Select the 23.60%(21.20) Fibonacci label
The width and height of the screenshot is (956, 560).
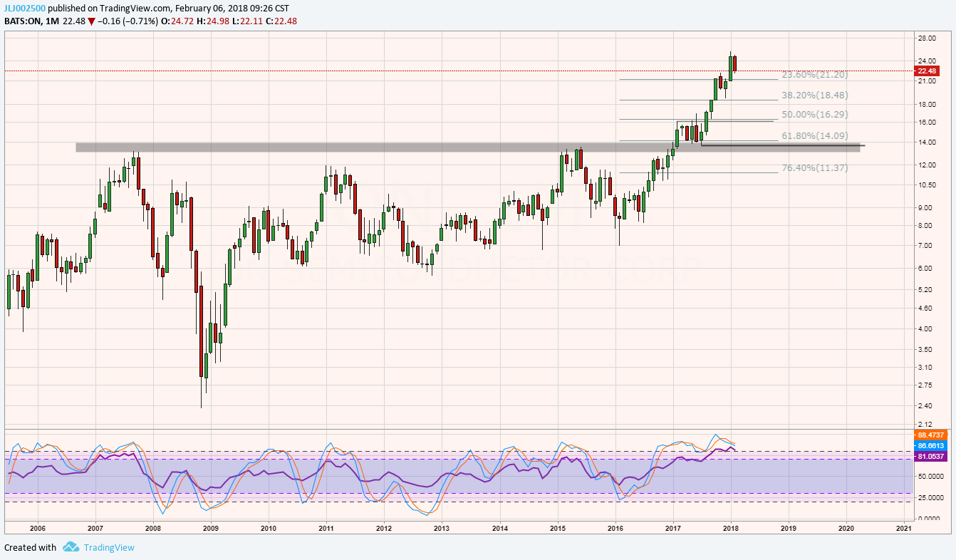pyautogui.click(x=815, y=75)
